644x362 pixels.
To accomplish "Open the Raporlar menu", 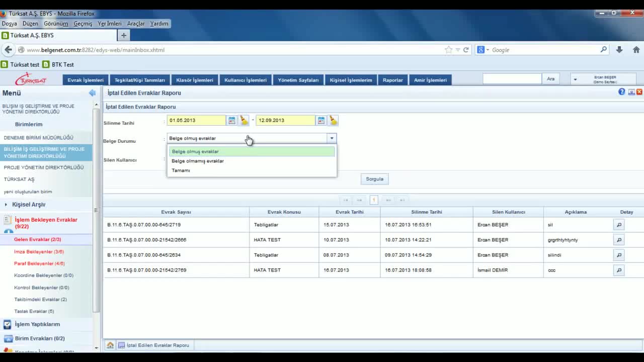I will coord(392,80).
